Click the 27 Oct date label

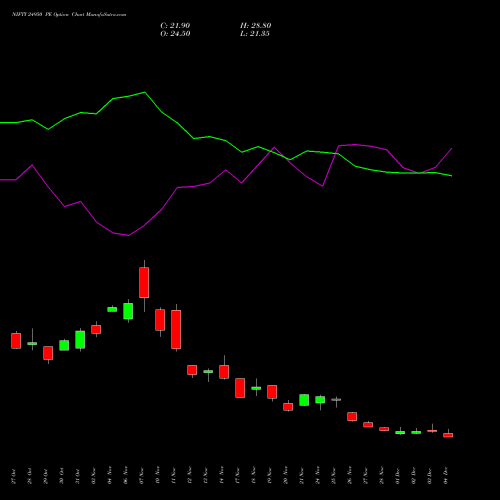(x=14, y=476)
